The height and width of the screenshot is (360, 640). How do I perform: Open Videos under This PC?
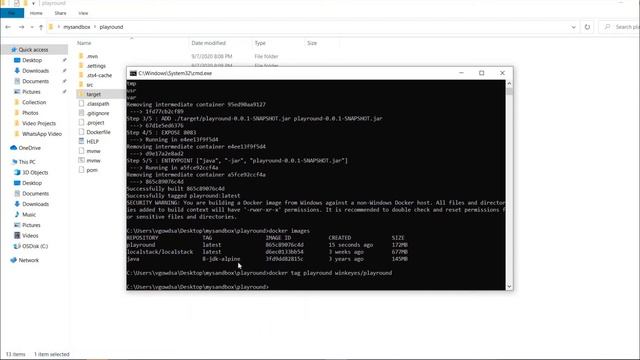[x=30, y=236]
